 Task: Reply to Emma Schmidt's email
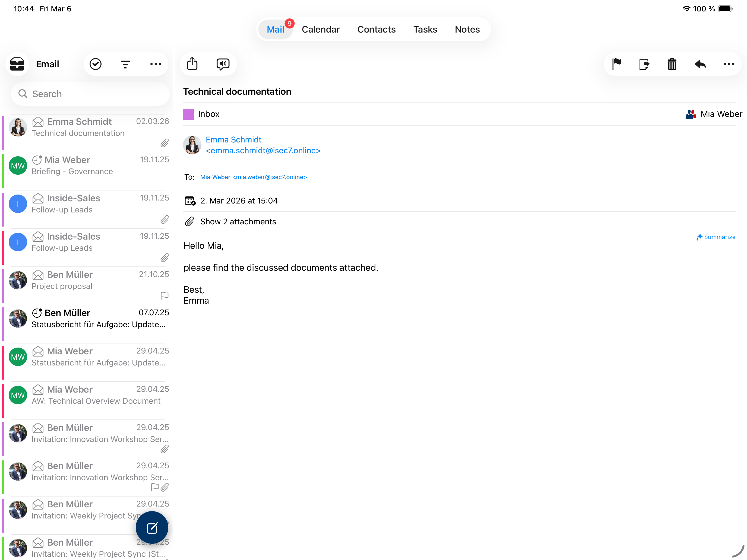point(700,64)
